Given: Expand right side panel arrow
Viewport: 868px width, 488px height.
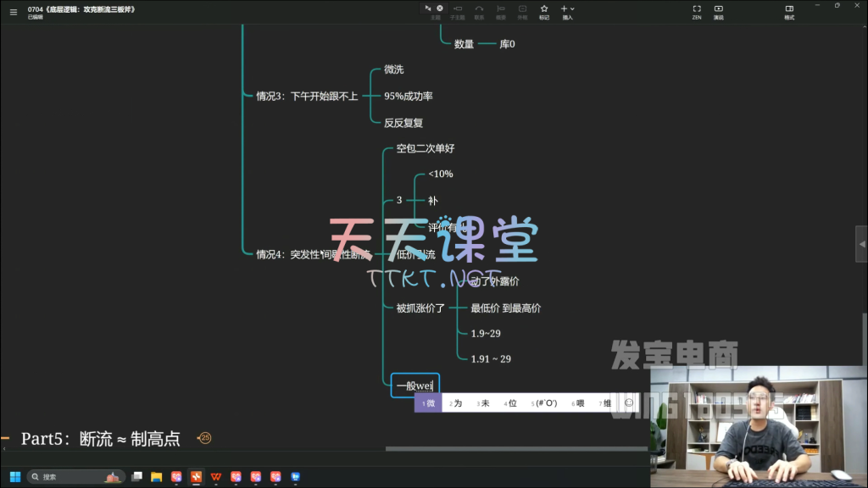Looking at the screenshot, I should coord(862,244).
